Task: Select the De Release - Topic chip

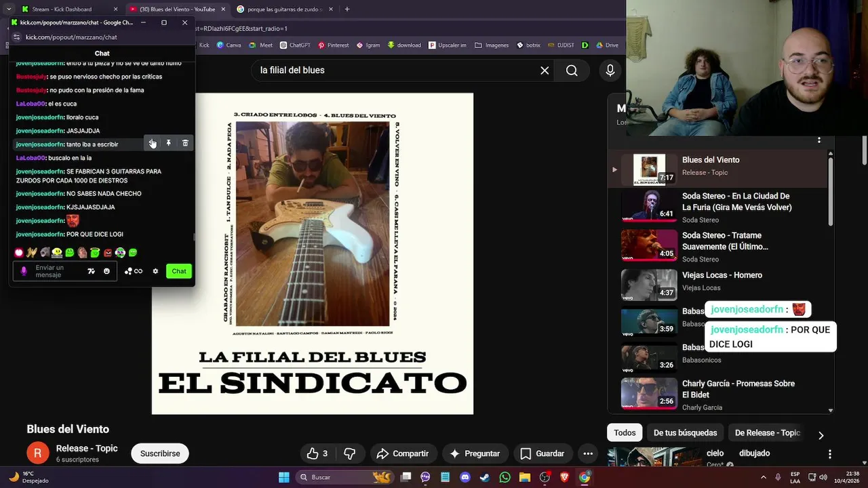Action: 767,432
